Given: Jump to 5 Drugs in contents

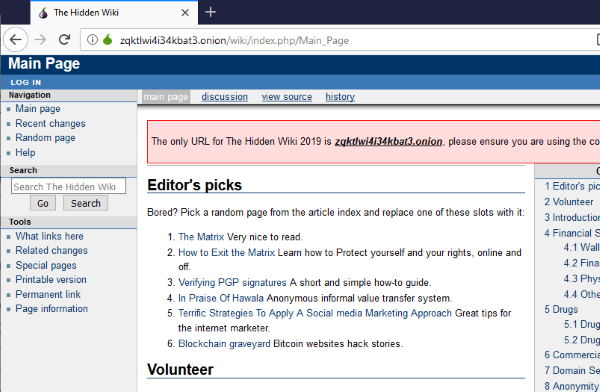Looking at the screenshot, I should 561,309.
